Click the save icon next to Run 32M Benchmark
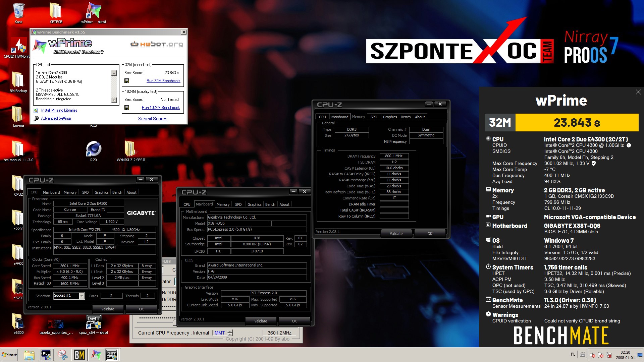Image resolution: width=644 pixels, height=362 pixels. pyautogui.click(x=127, y=81)
